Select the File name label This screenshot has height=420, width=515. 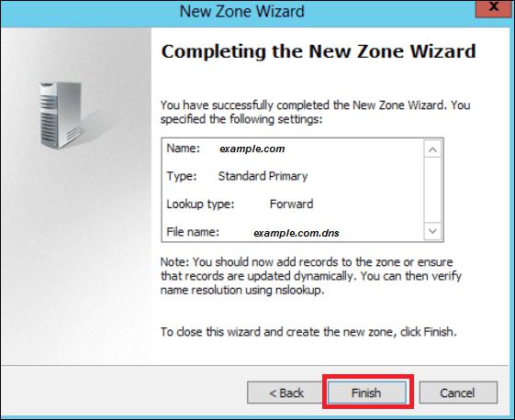[193, 232]
